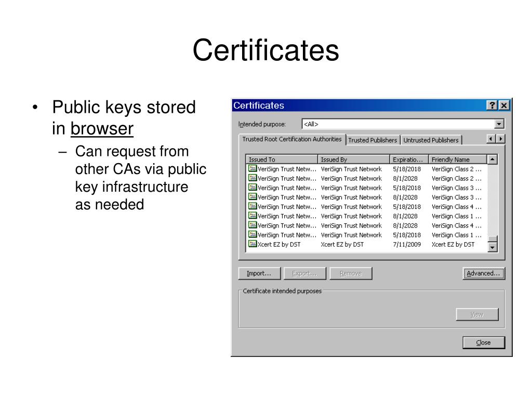Screen dimensions: 532x399
Task: Click 'VeriSign Class 3 ...' in the 5/18/2018 row
Action: (x=456, y=188)
